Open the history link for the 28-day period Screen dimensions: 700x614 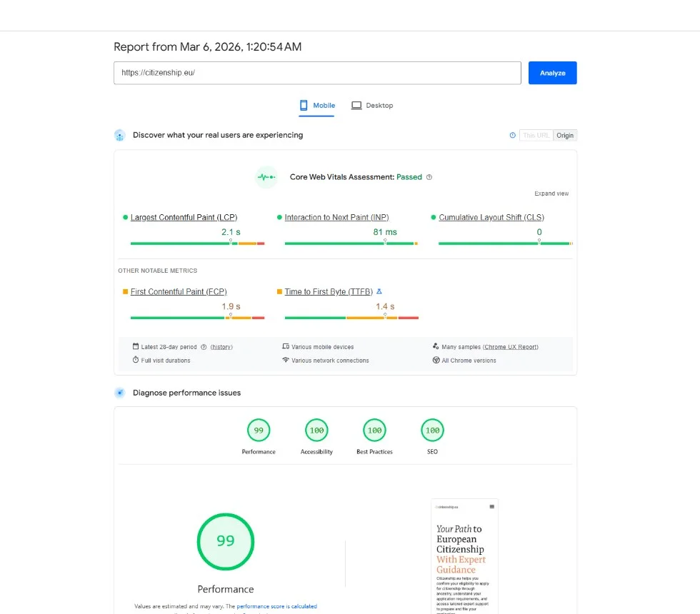point(221,346)
